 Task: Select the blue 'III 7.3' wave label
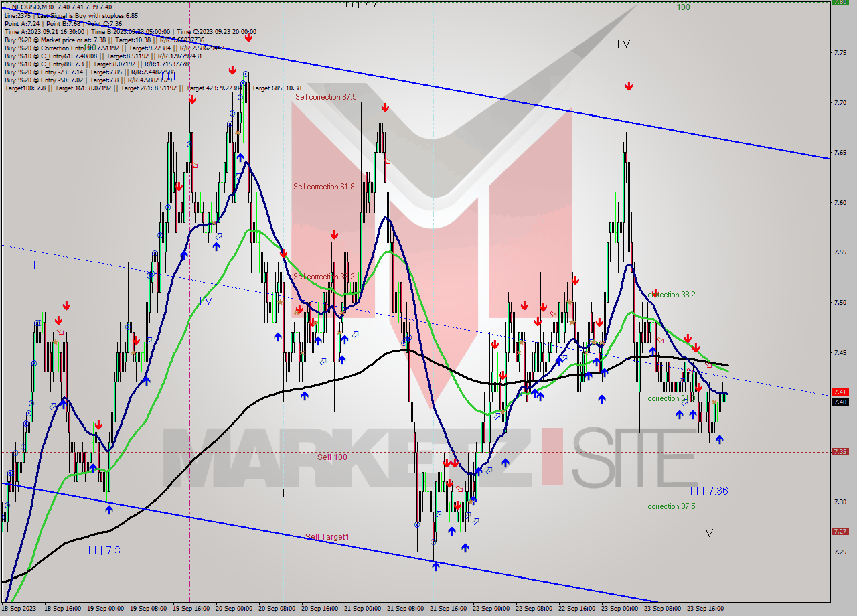[x=104, y=550]
